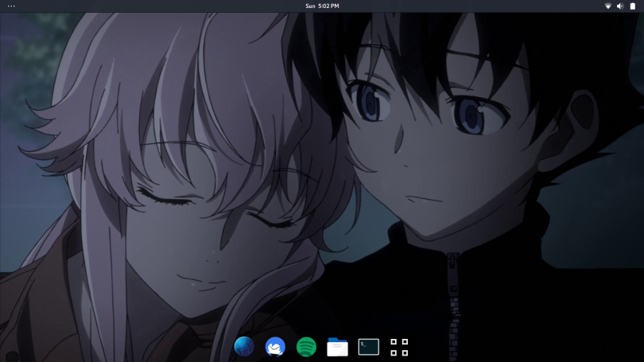Screen dimensions: 644x362
Task: Open Spotify from the dock
Action: pos(306,347)
